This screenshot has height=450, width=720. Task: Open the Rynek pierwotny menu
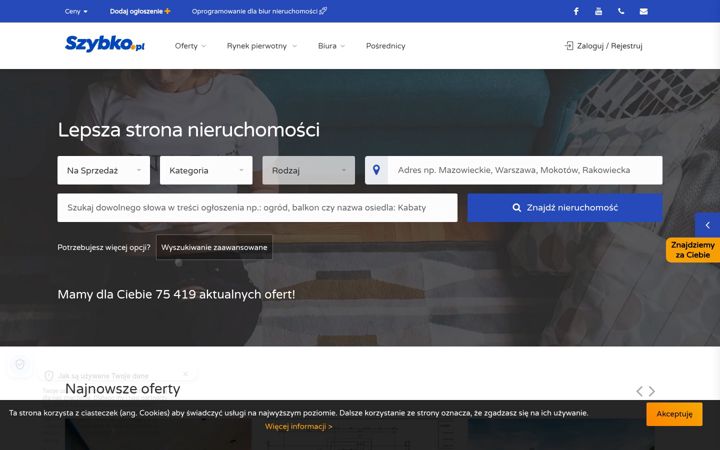click(262, 46)
